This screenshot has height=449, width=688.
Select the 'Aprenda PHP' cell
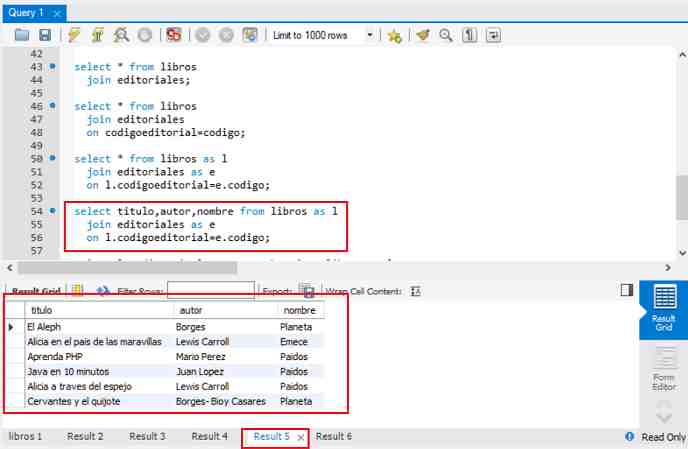(x=99, y=357)
